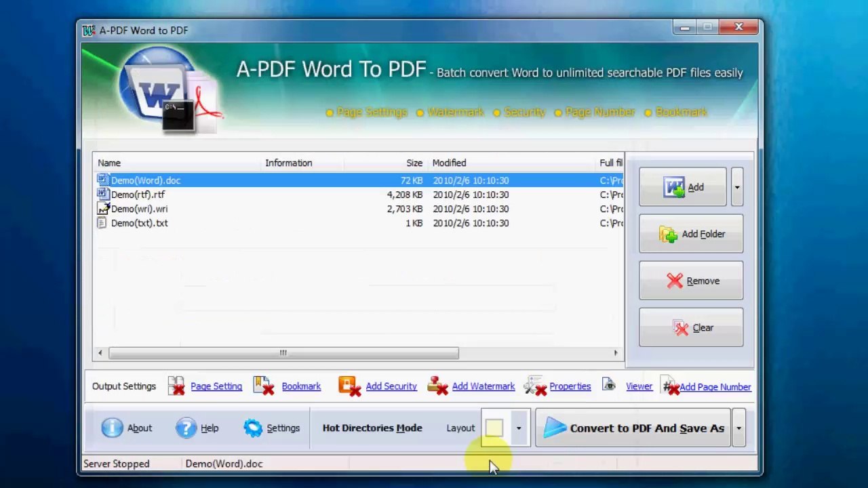Click the Add Page Number icon
This screenshot has height=488, width=868.
click(x=670, y=386)
